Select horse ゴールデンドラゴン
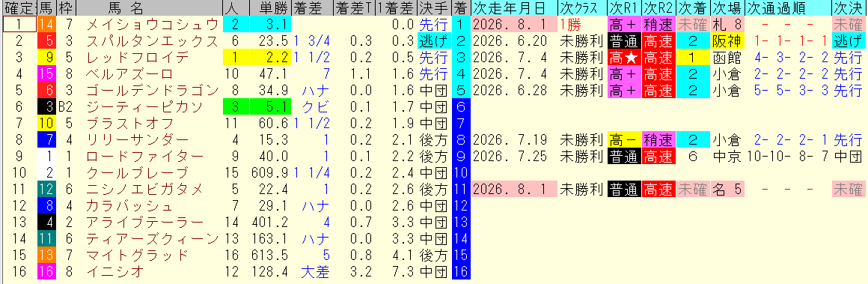Screen dimensions: 868x284 click(x=153, y=91)
